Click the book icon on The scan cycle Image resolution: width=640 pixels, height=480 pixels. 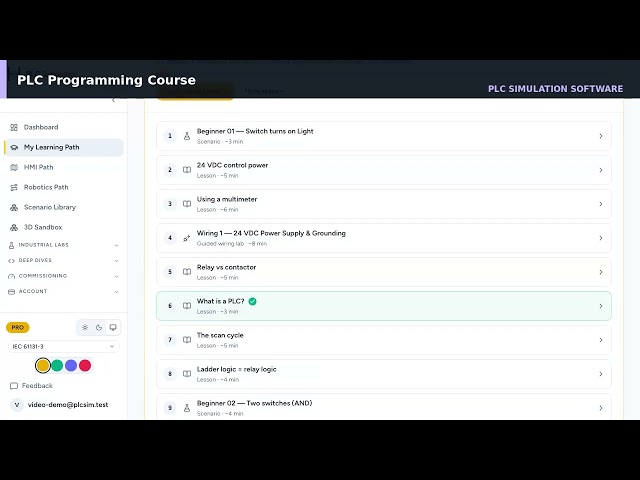pyautogui.click(x=187, y=340)
